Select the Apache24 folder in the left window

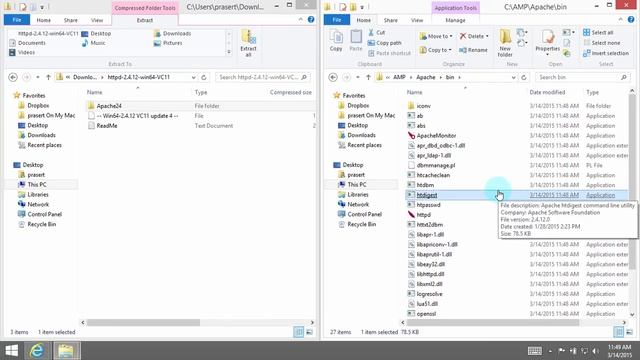(x=109, y=106)
